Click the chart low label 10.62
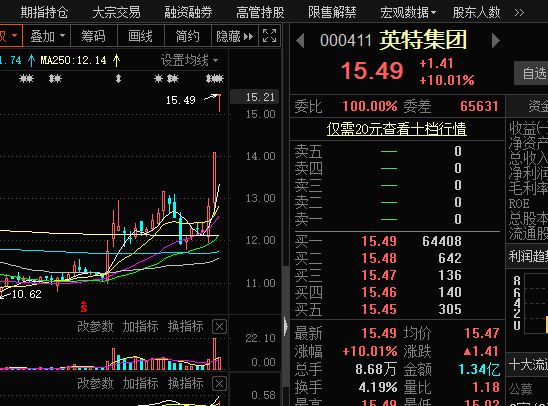The height and width of the screenshot is (406, 548). click(27, 294)
